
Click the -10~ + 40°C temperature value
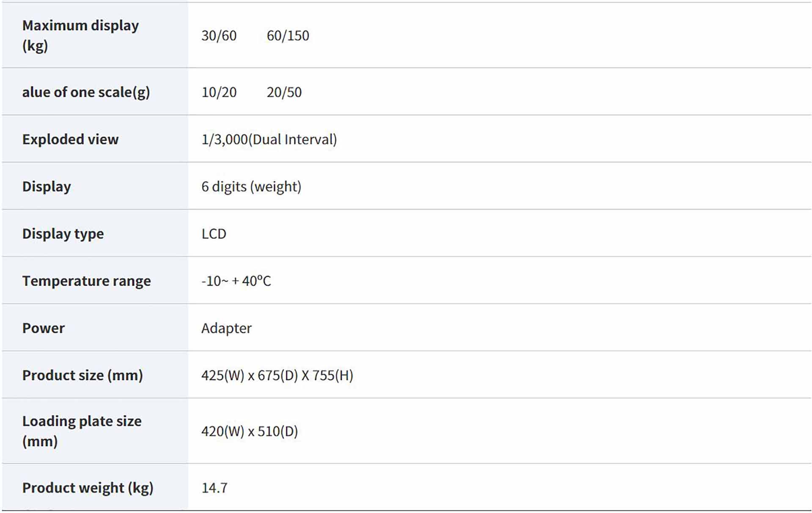coord(236,281)
